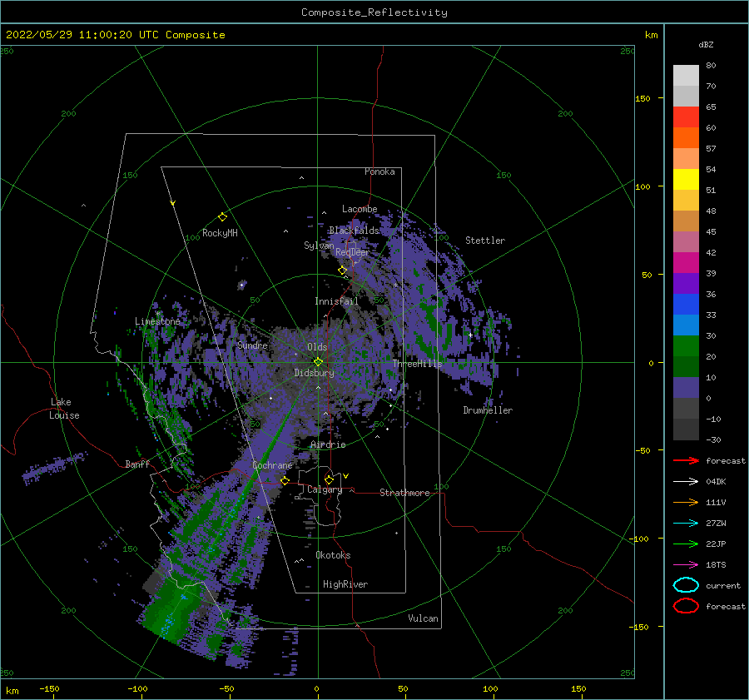Click the Banff town label
The width and height of the screenshot is (749, 700).
tap(137, 464)
